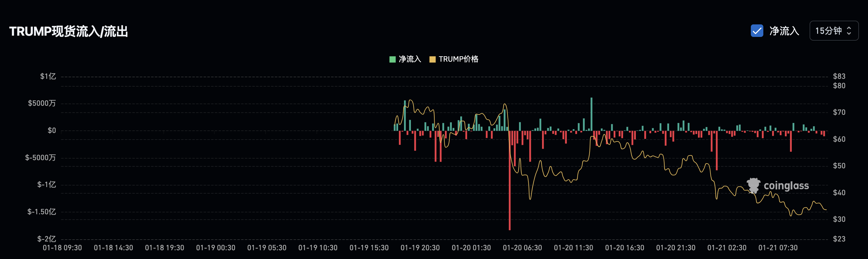Click the up-down chevron in interval selector
Screen dimensions: 868x259
(849, 31)
